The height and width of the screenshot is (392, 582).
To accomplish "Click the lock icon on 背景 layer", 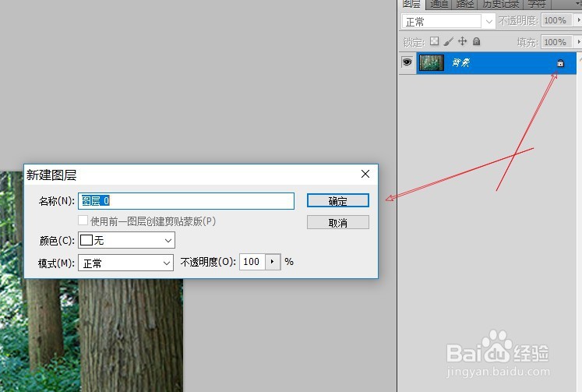I will click(x=560, y=63).
